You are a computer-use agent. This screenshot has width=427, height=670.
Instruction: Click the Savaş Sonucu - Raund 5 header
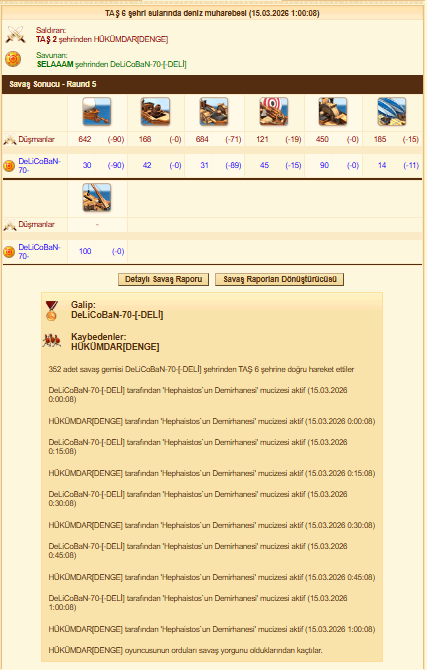212,84
